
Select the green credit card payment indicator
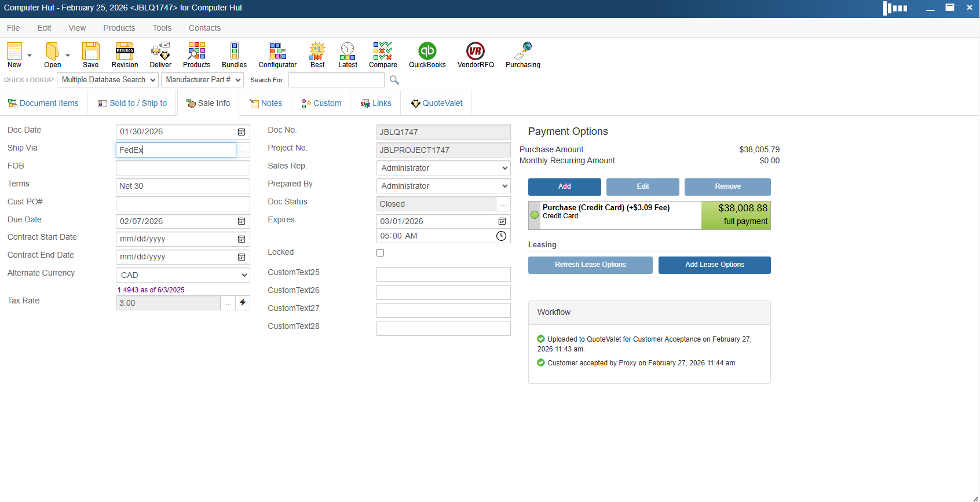click(x=535, y=215)
